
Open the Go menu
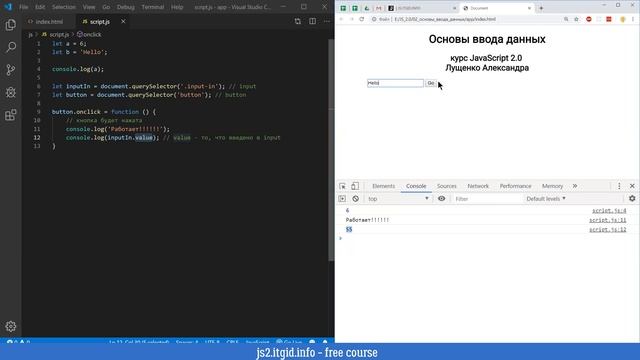click(106, 7)
